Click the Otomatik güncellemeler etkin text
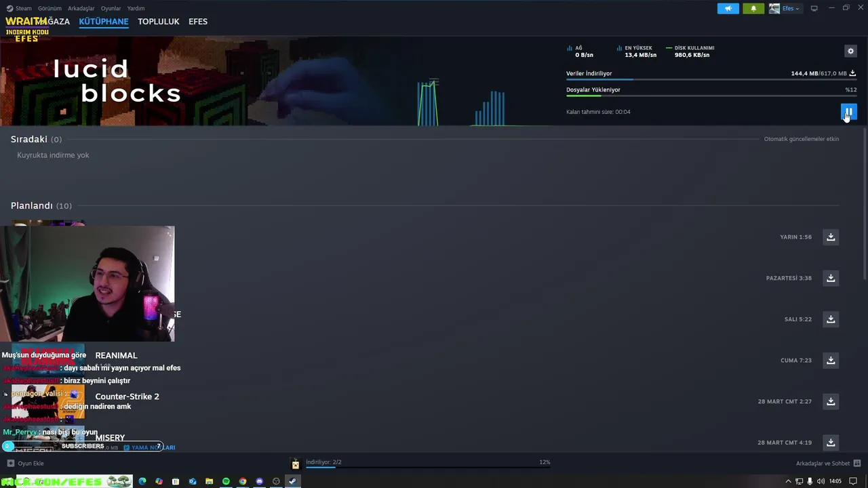 [802, 139]
